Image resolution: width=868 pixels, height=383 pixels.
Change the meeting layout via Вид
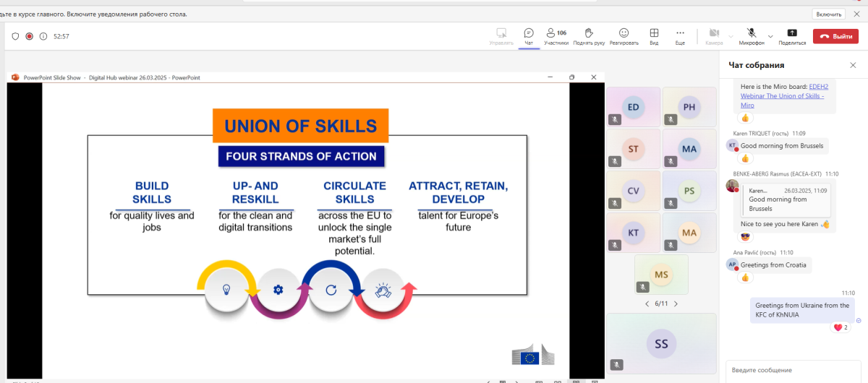[654, 36]
